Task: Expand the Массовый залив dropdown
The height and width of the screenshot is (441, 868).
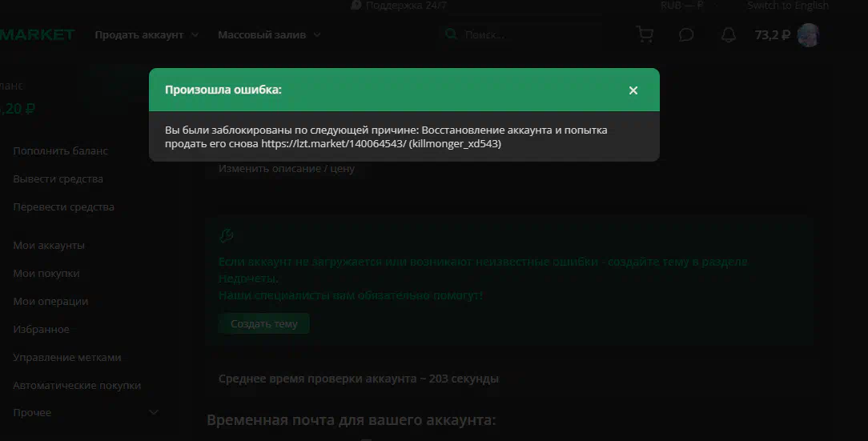Action: [x=269, y=35]
